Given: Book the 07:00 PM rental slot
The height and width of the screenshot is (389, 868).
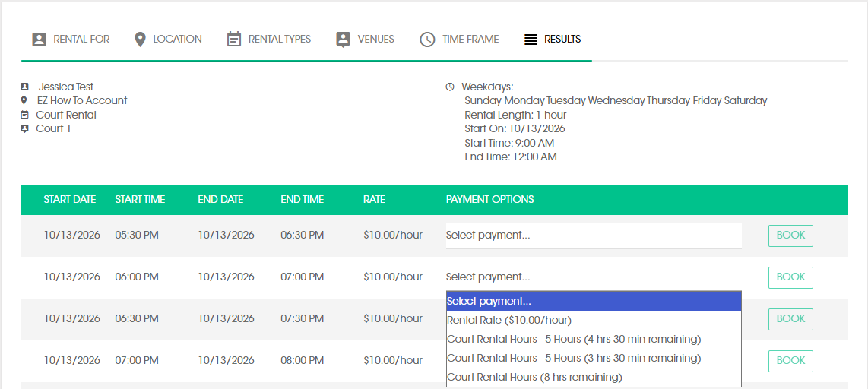Looking at the screenshot, I should tap(790, 361).
